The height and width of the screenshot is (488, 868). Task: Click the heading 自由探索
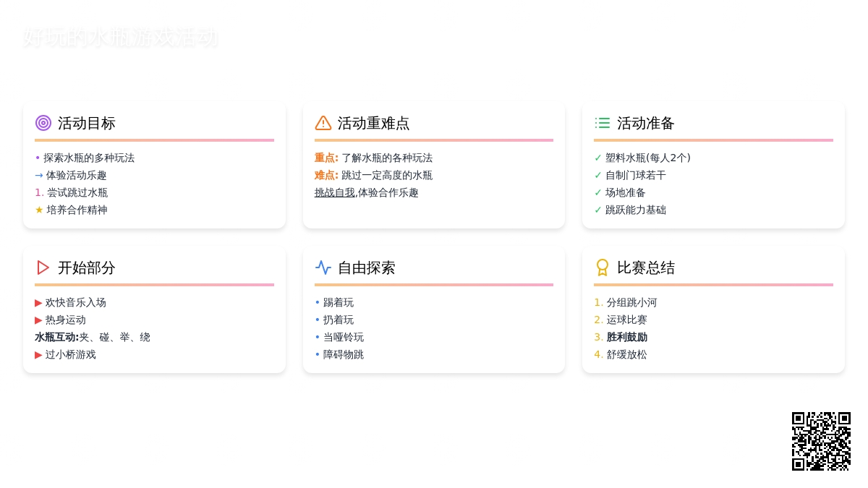coord(367,267)
